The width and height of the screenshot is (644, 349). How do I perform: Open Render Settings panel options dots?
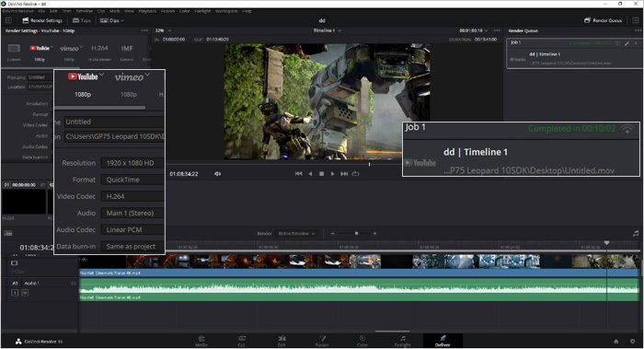pyautogui.click(x=144, y=30)
